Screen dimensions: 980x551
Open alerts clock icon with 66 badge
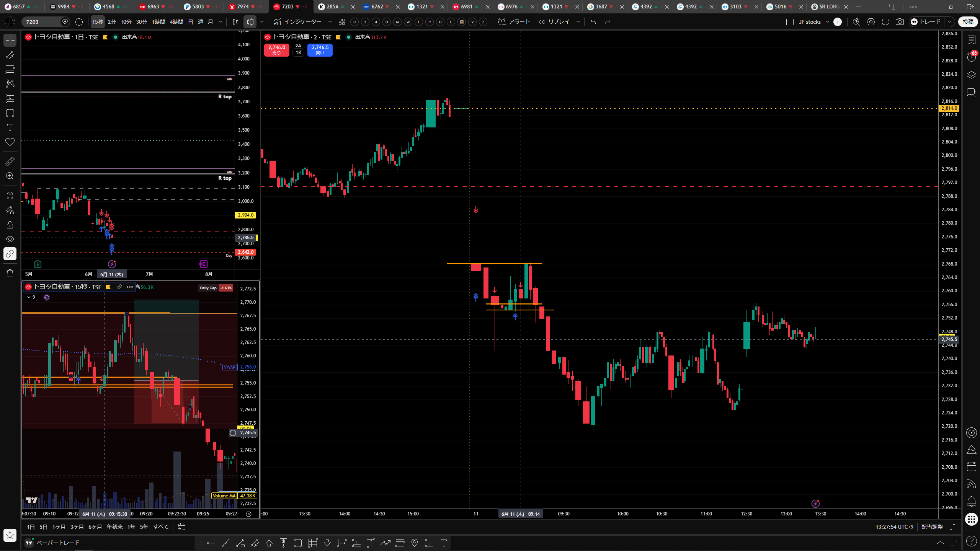tap(972, 57)
